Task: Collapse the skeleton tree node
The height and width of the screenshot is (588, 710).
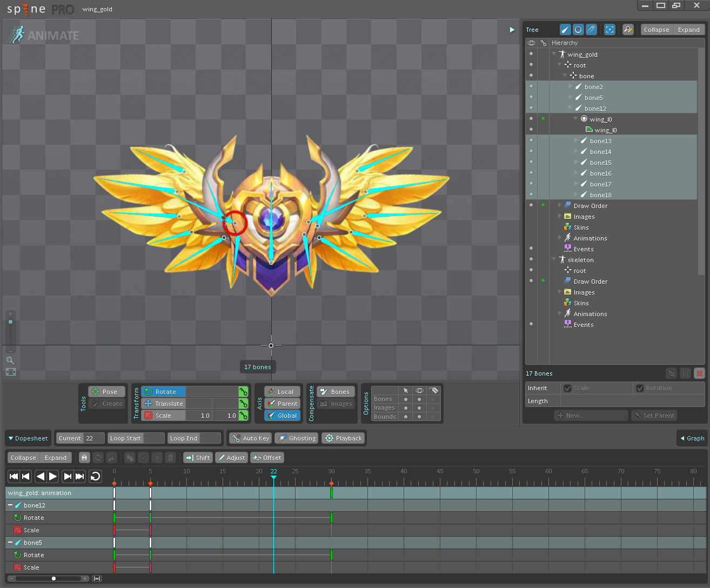Action: [554, 259]
